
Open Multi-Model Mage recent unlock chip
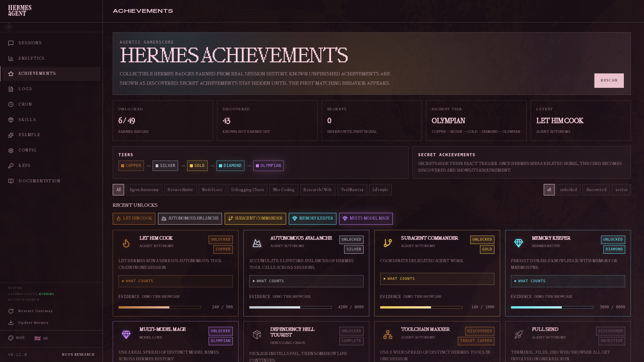click(366, 219)
